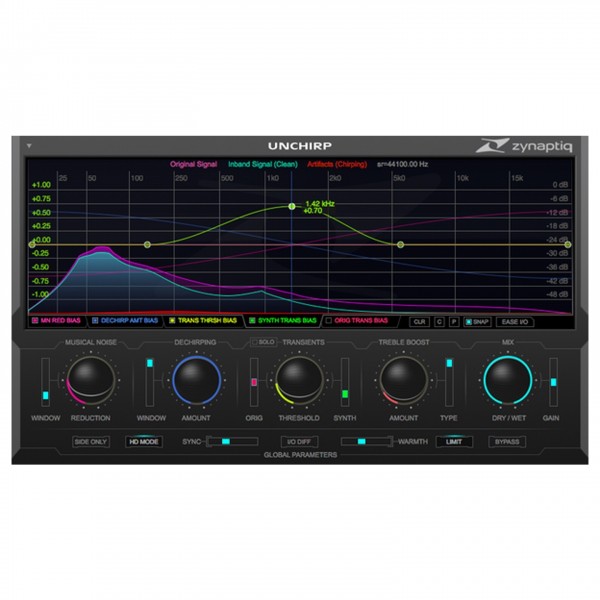Toggle the MN RED BIAS checkbox

35,321
